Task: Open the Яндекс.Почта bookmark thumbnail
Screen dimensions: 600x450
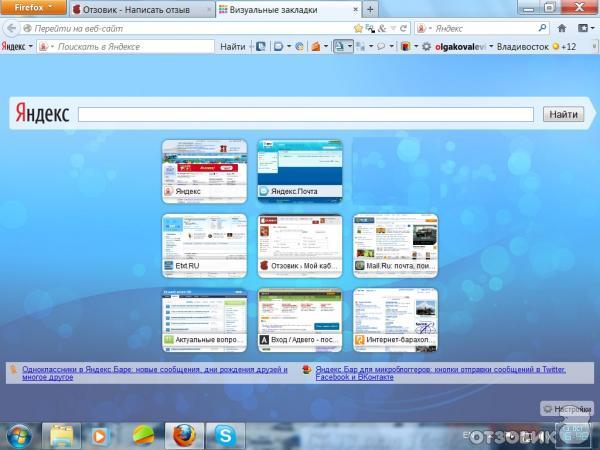Action: (299, 171)
